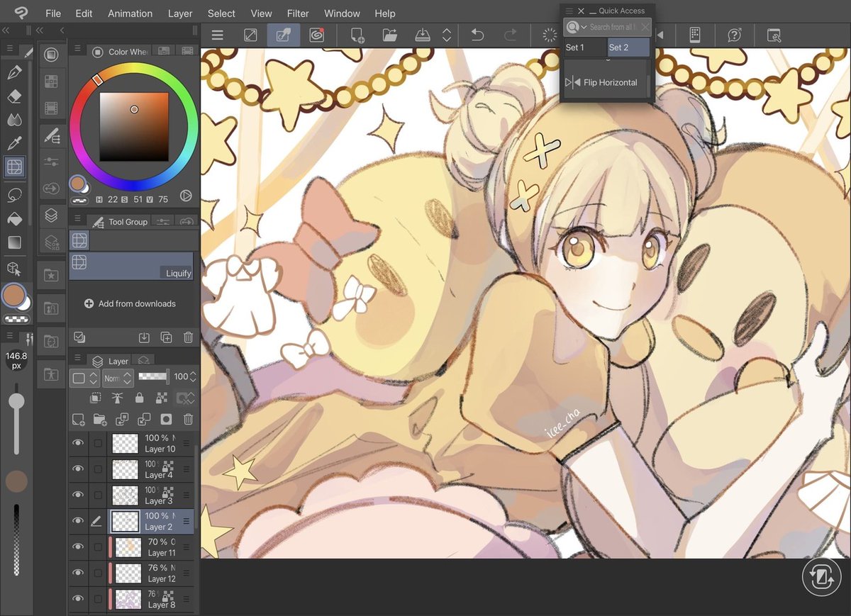Screen dimensions: 851x616
Task: Select the main brown color swatch in toolbar
Action: (13, 296)
